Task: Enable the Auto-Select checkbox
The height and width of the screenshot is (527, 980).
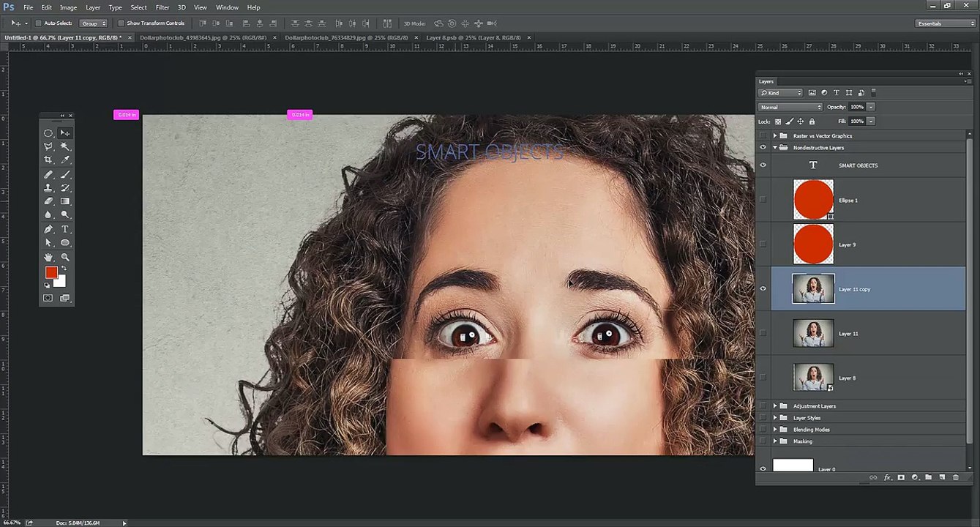Action: pyautogui.click(x=38, y=23)
